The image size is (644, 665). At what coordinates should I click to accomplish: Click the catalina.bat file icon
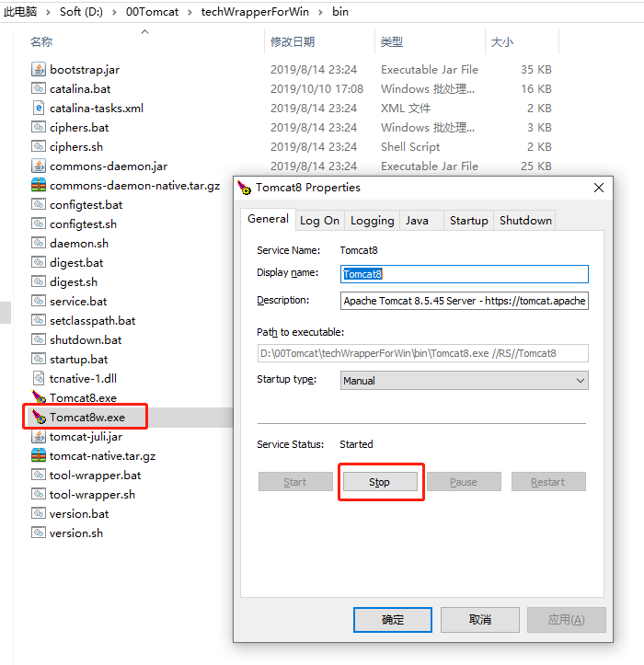tap(39, 88)
